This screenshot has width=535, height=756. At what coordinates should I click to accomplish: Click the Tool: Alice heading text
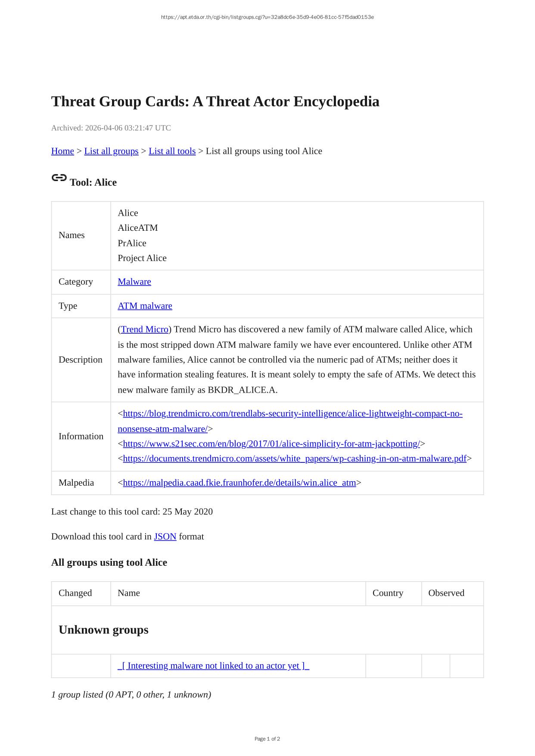pyautogui.click(x=93, y=183)
